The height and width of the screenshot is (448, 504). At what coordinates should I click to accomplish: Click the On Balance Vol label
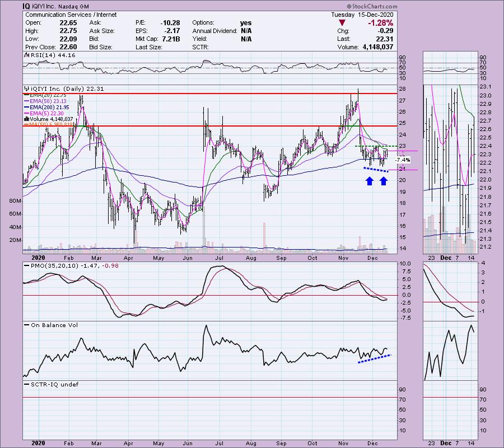pyautogui.click(x=54, y=325)
